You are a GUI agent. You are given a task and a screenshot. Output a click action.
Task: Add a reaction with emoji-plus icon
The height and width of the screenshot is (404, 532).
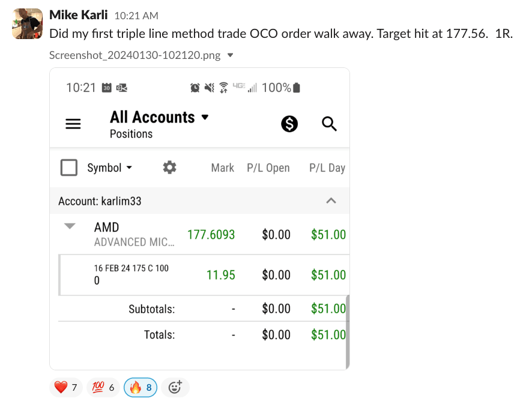coord(175,388)
